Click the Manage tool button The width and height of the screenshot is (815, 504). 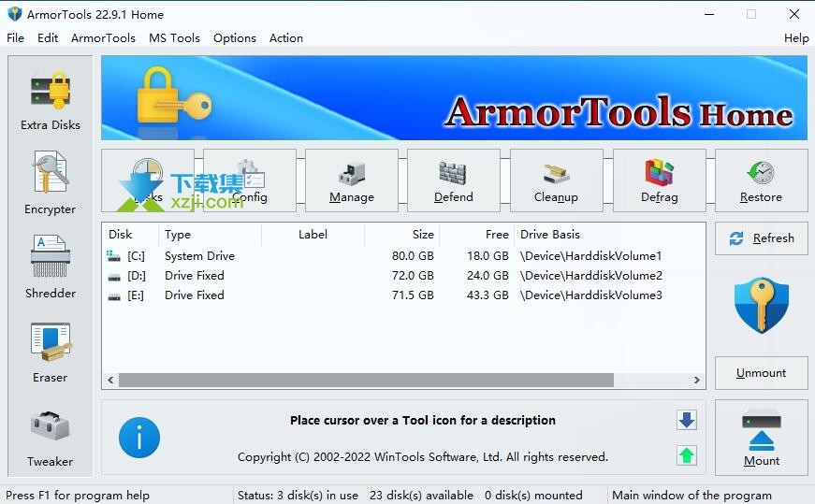coord(352,180)
